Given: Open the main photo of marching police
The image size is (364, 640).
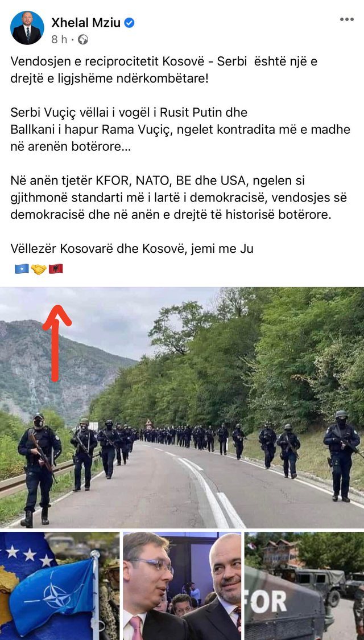Looking at the screenshot, I should point(182,408).
